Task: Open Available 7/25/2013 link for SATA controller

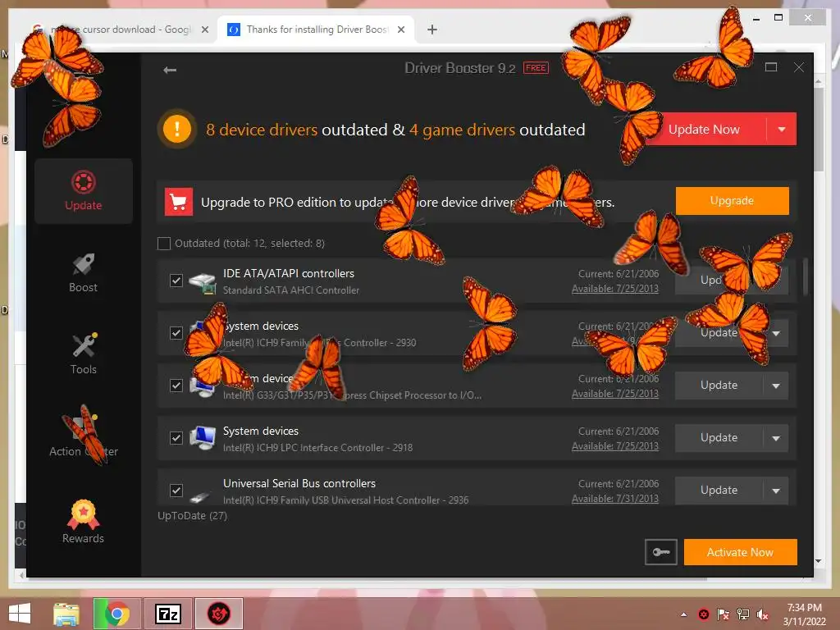Action: pyautogui.click(x=615, y=289)
